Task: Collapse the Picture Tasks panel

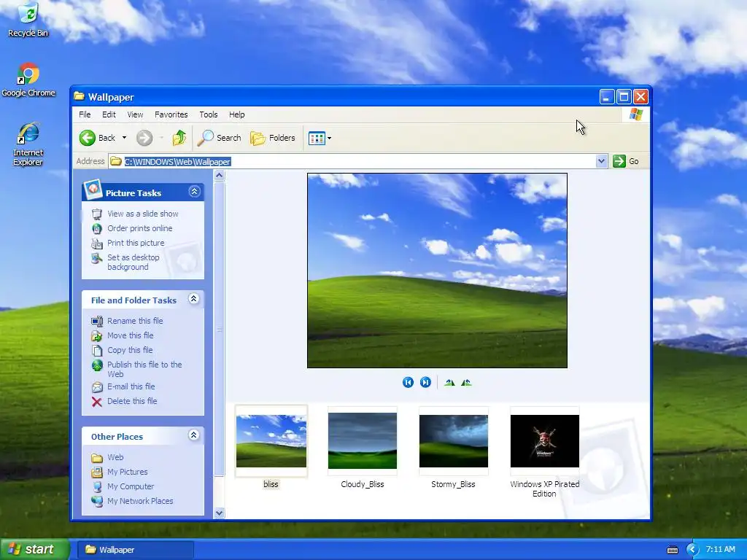Action: point(194,192)
